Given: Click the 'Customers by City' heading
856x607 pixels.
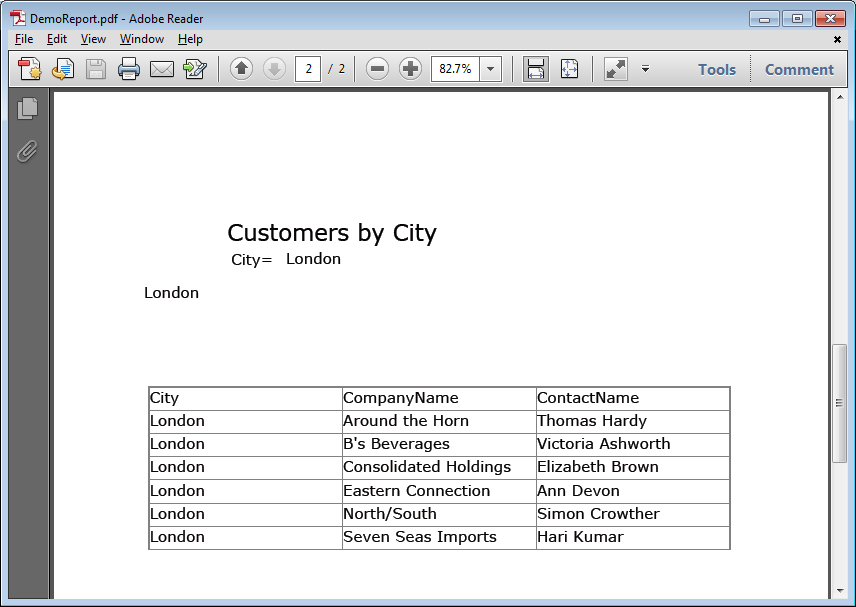Looking at the screenshot, I should pos(332,233).
